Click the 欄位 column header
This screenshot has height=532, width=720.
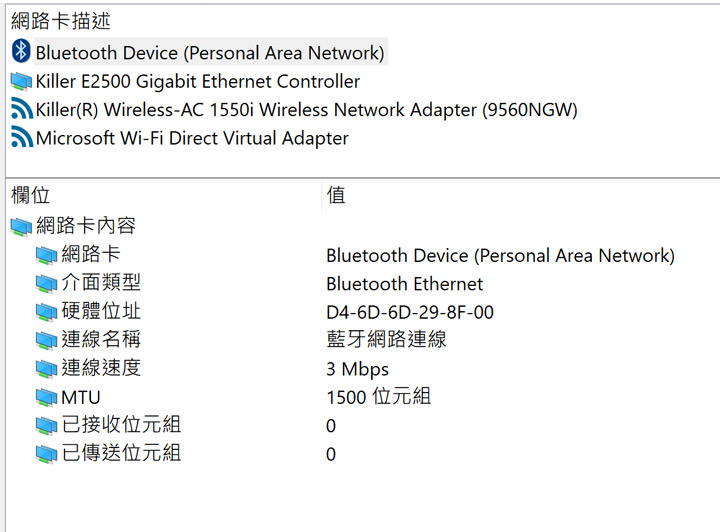tap(30, 196)
